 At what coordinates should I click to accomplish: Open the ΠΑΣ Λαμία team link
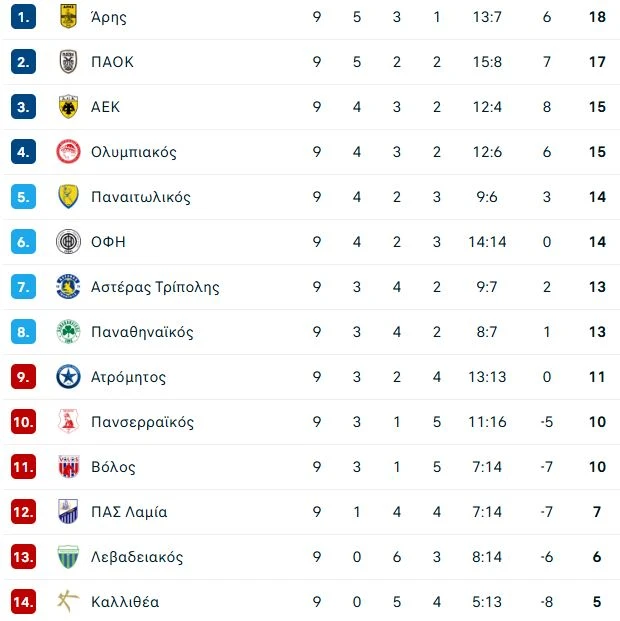click(129, 512)
